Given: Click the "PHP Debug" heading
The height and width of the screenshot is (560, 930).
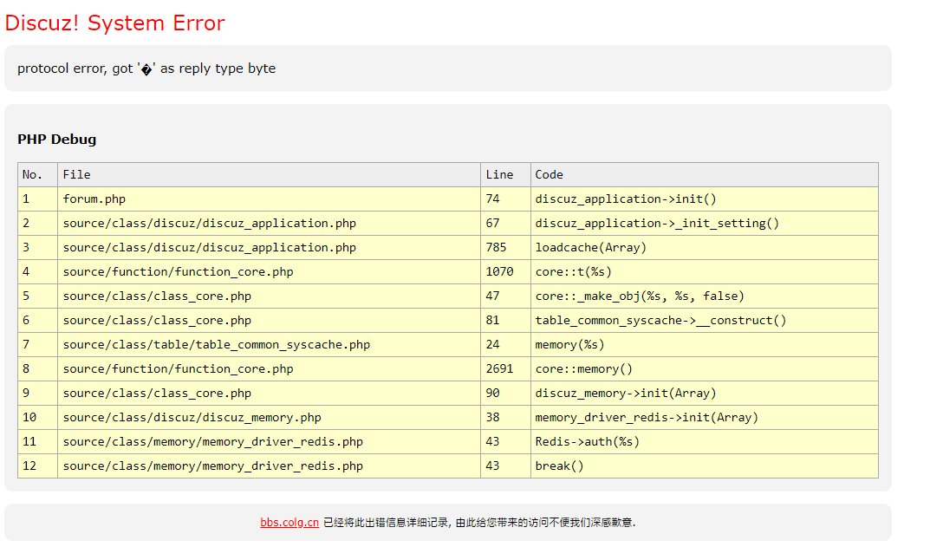Looking at the screenshot, I should (57, 140).
